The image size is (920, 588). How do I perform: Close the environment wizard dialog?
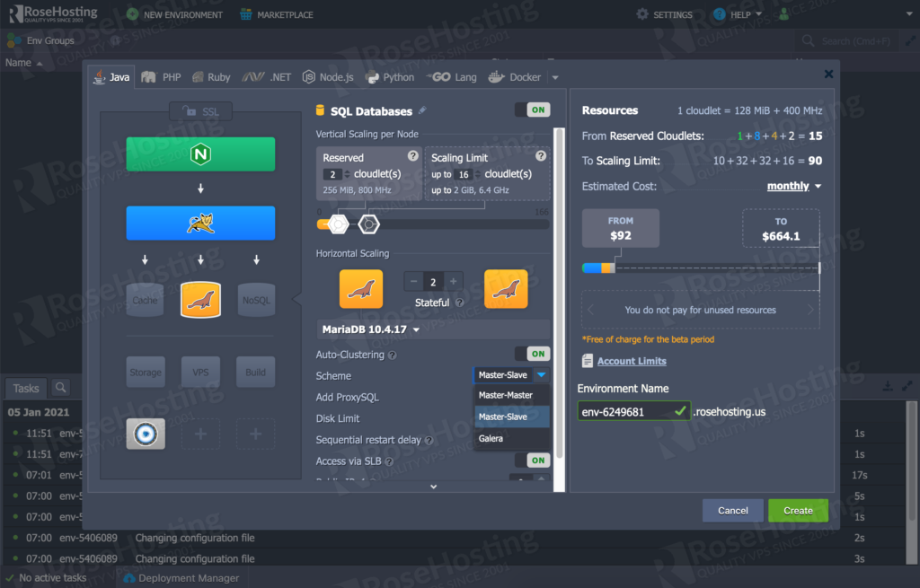(x=828, y=74)
